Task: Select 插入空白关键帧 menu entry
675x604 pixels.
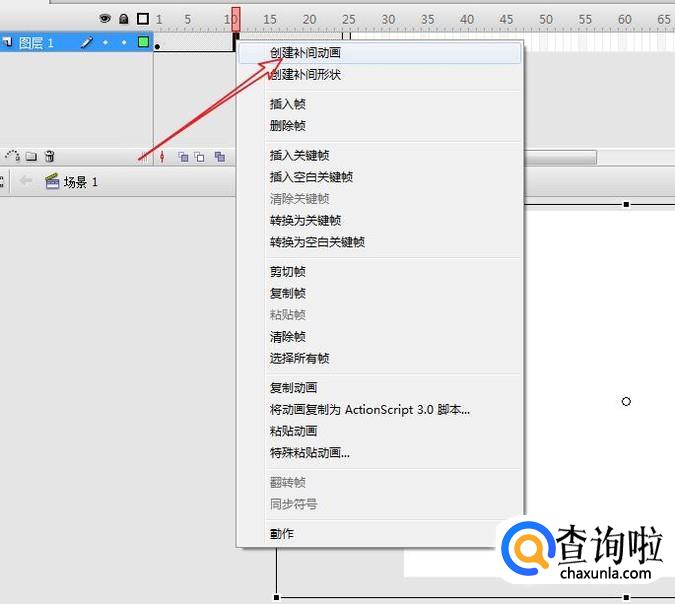Action: click(x=380, y=177)
